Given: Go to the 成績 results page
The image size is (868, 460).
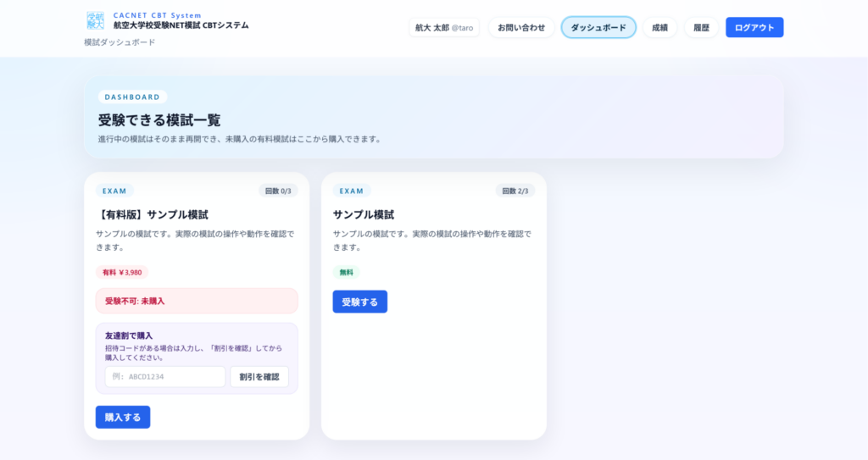Looking at the screenshot, I should 659,27.
